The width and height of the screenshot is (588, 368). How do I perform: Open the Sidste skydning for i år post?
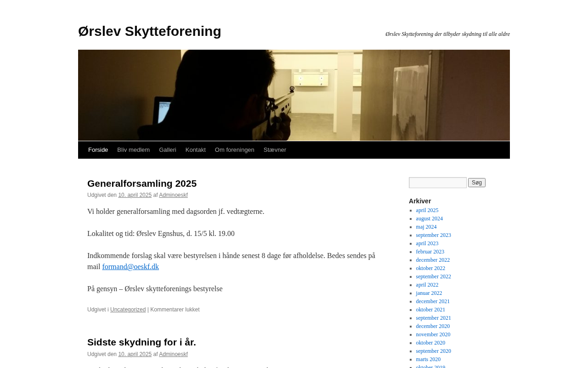click(141, 342)
